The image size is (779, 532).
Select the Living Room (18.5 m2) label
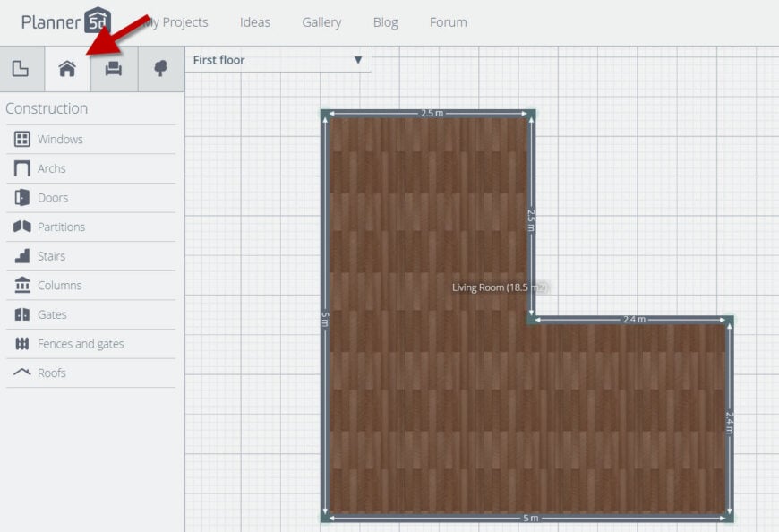tap(499, 287)
